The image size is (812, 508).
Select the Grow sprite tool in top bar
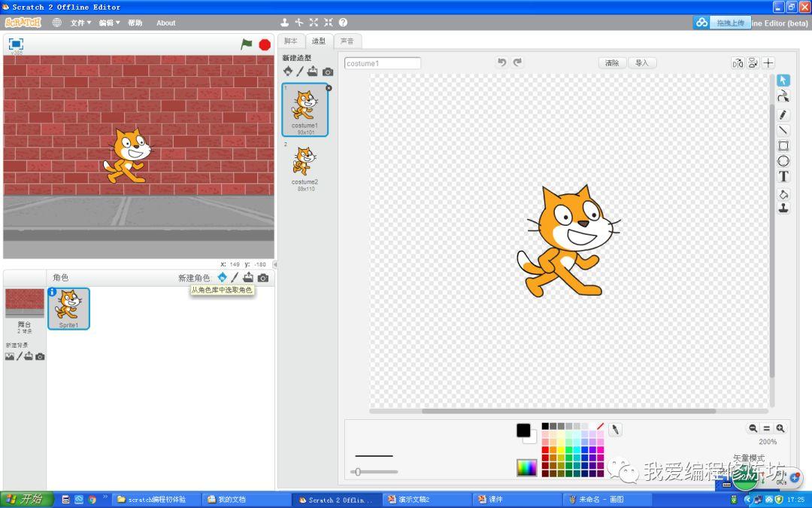click(314, 23)
